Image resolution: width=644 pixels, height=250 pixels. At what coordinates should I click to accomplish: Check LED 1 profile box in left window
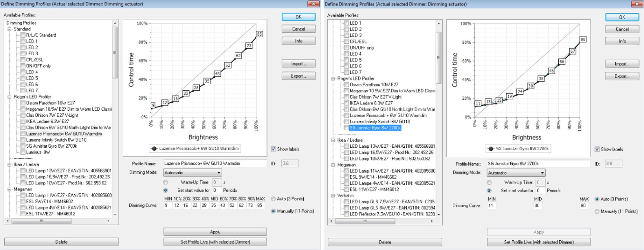click(23, 41)
